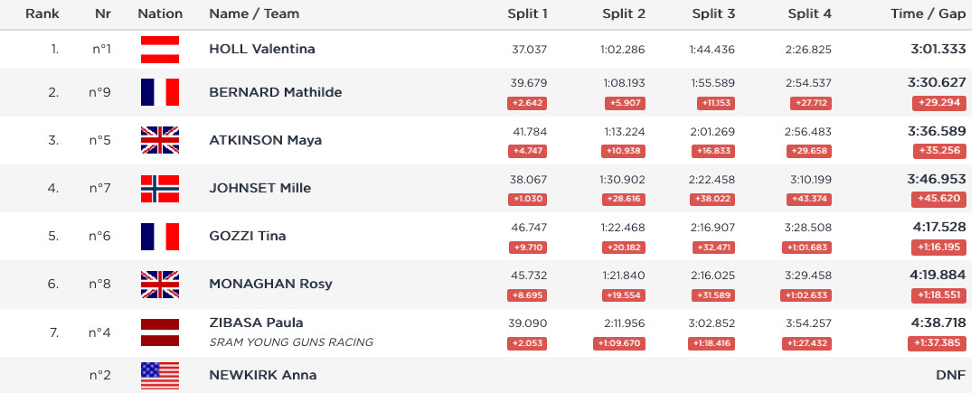Click the Austrian flag next to HOLL Valentina
980x393 pixels.
160,50
